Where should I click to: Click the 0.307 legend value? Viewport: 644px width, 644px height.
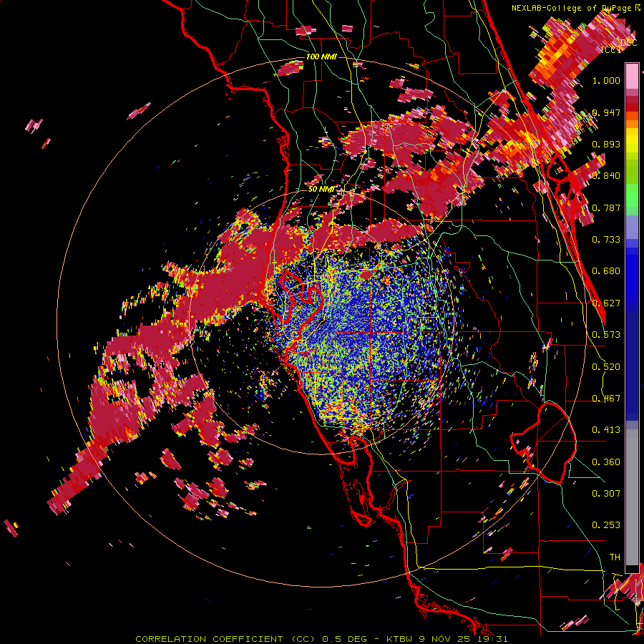point(606,494)
